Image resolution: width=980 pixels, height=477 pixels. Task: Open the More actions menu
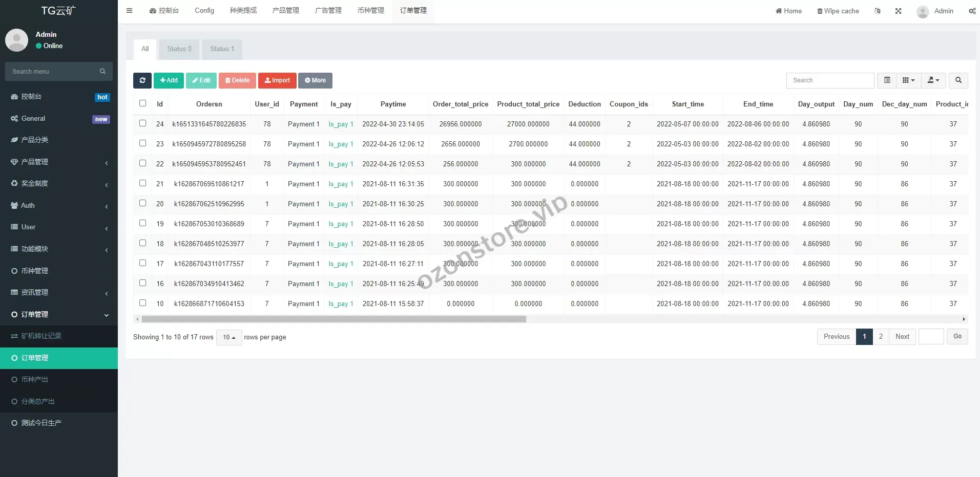tap(315, 80)
